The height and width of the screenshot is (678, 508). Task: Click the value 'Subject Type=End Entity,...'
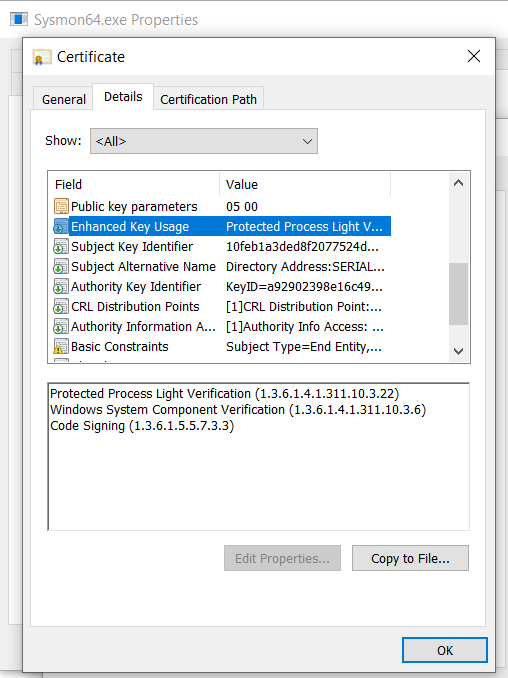pyautogui.click(x=304, y=347)
